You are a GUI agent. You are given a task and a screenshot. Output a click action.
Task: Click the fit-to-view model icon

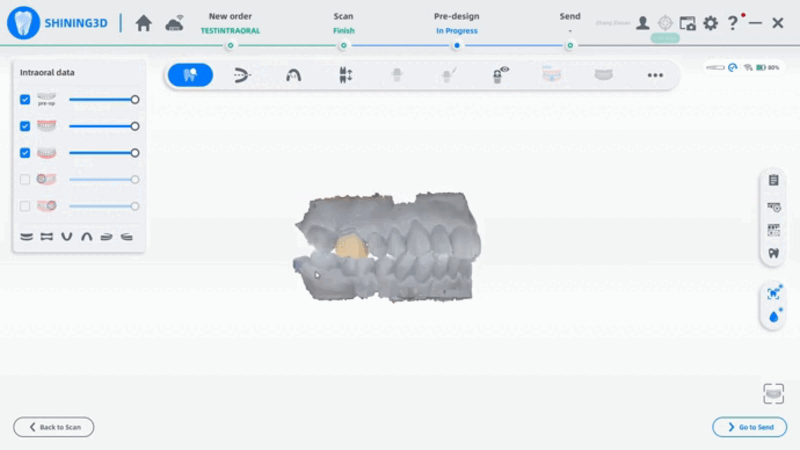pos(773,394)
